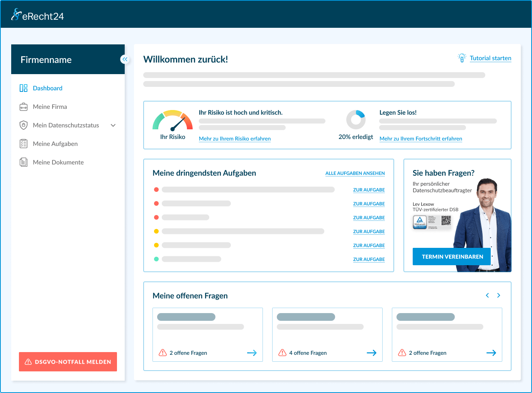This screenshot has height=393, width=532.
Task: Click the checklist icon beside Meine Aufgaben
Action: (24, 144)
